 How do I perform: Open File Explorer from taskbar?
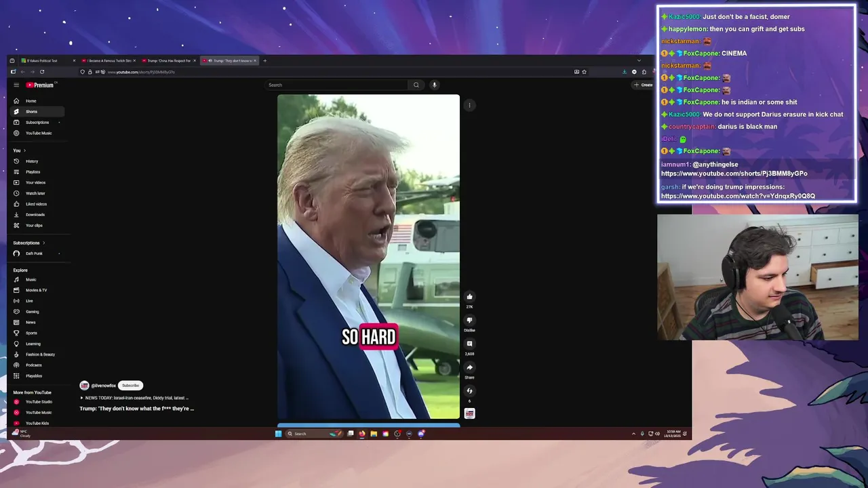tap(374, 434)
